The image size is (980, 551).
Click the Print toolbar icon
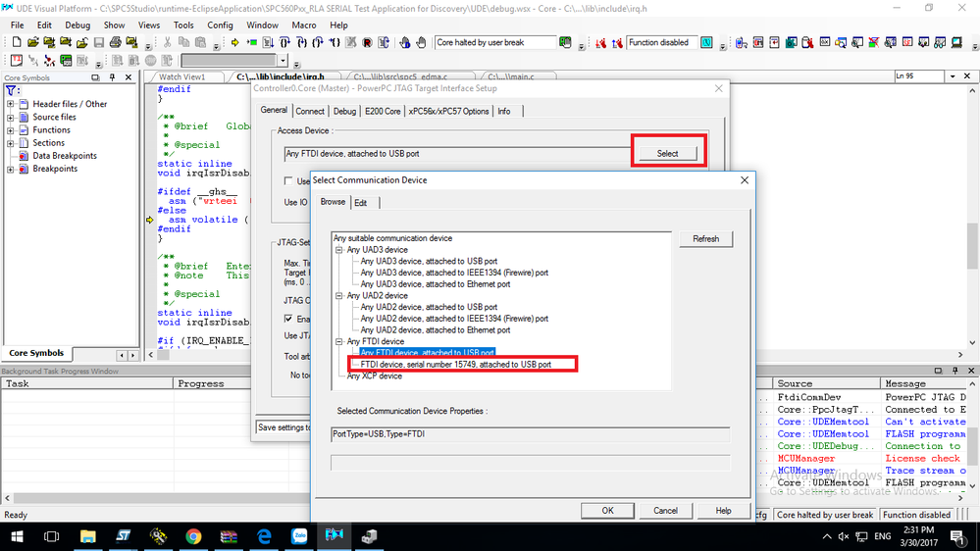click(116, 42)
